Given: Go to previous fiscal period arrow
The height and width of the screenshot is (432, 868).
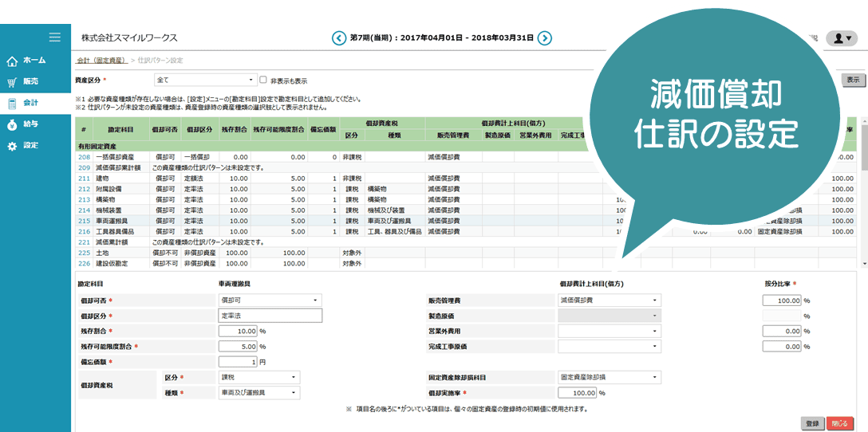Looking at the screenshot, I should click(x=338, y=37).
